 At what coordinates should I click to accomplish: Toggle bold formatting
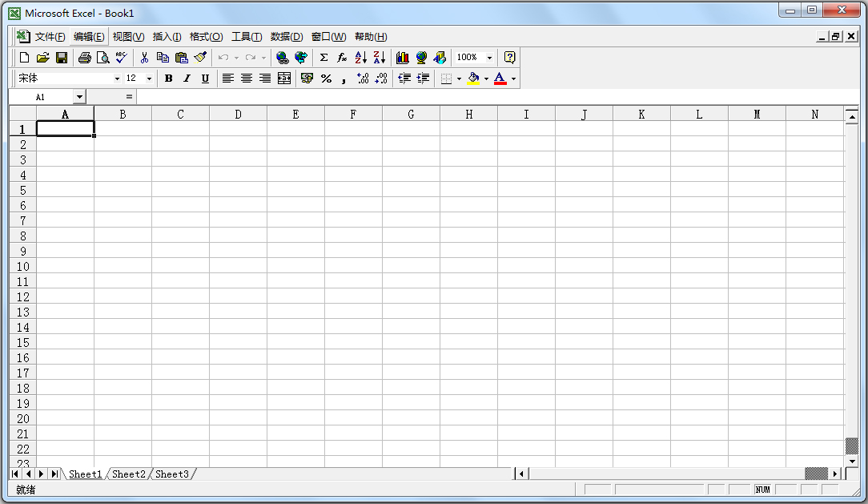click(168, 79)
